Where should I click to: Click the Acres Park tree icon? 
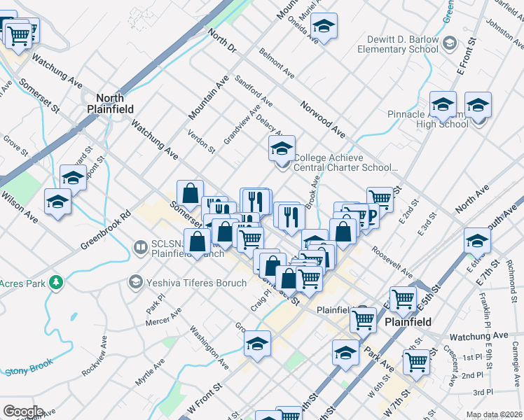pos(56,282)
